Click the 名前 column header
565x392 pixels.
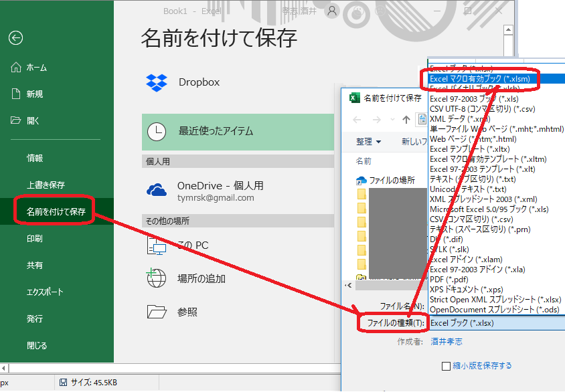coord(364,161)
